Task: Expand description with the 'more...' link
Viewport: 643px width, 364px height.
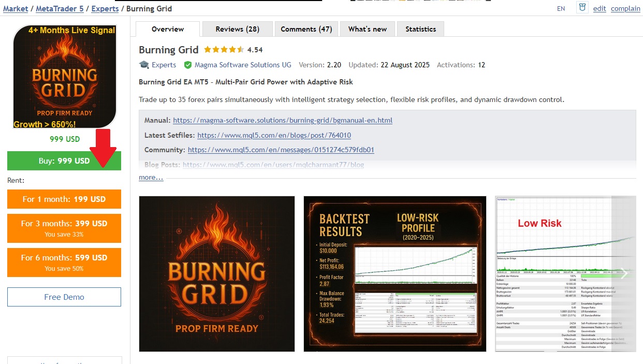Action: pos(151,178)
